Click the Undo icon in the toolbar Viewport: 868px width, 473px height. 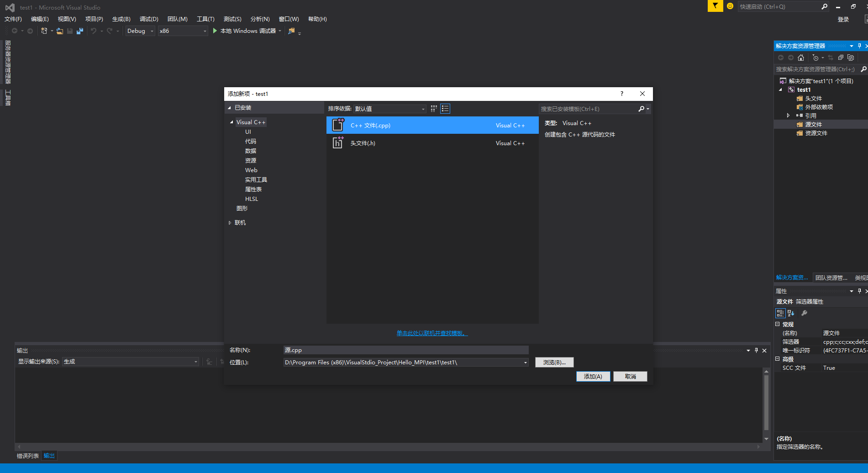click(94, 31)
